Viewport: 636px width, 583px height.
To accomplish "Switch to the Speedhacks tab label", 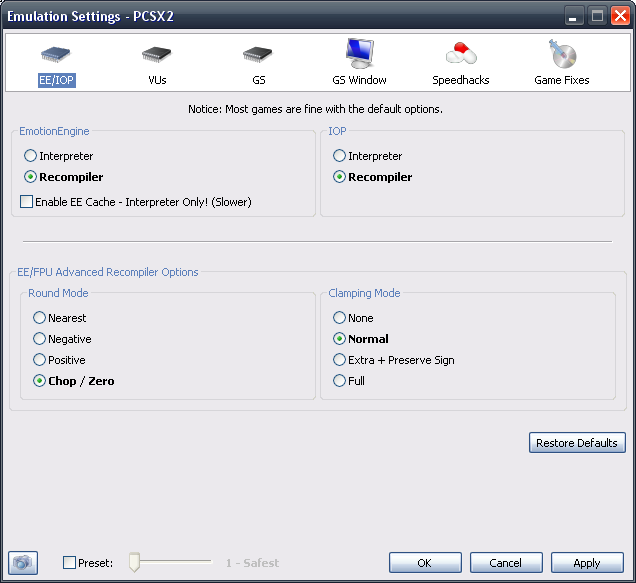I will [461, 80].
